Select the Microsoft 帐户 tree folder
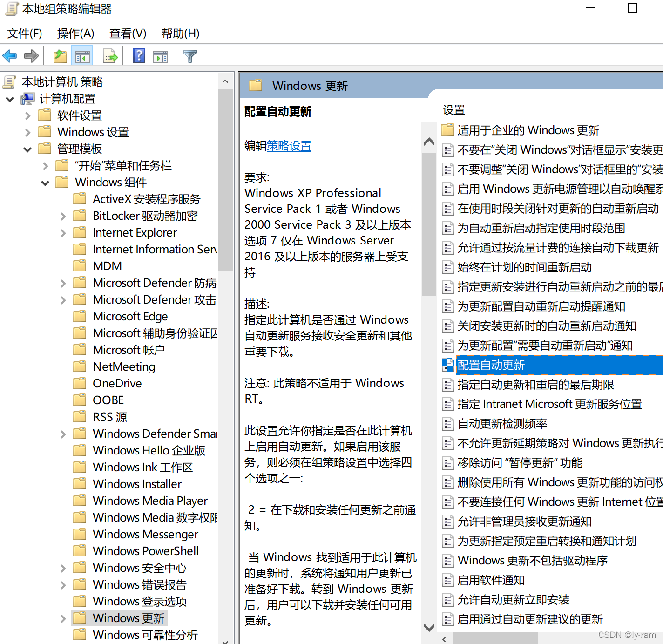Viewport: 663px width, 644px height. coord(129,350)
